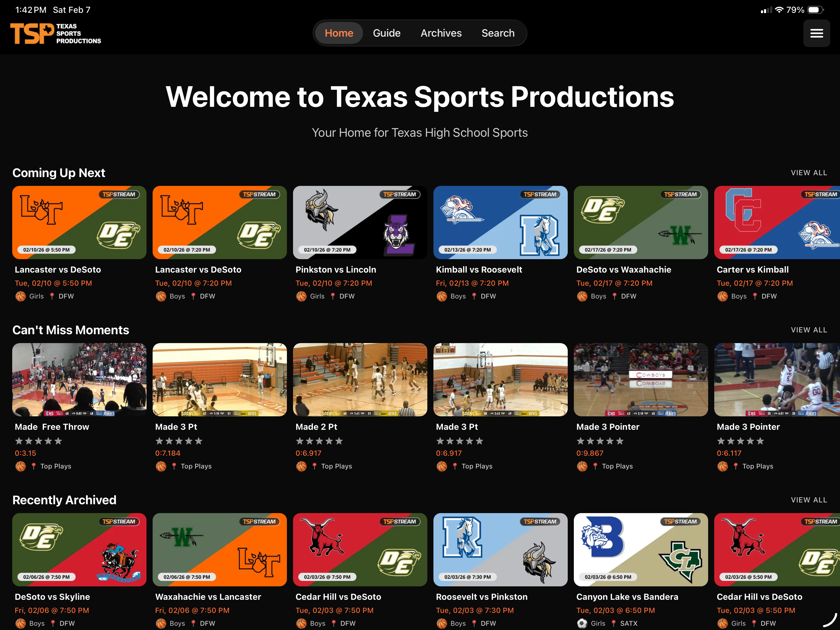Open Cedar Hill vs DeSoto 7:50 PM thumbnail
Screen dimensions: 840x630
360,550
